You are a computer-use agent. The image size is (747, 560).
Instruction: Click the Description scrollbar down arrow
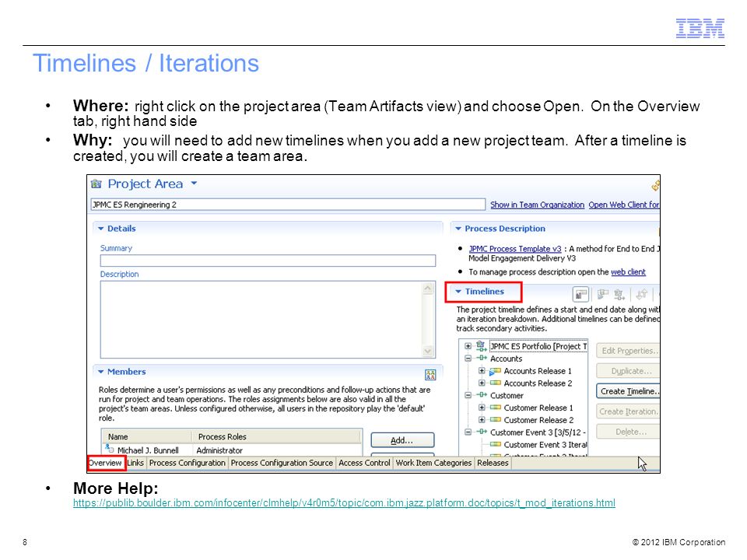point(428,351)
